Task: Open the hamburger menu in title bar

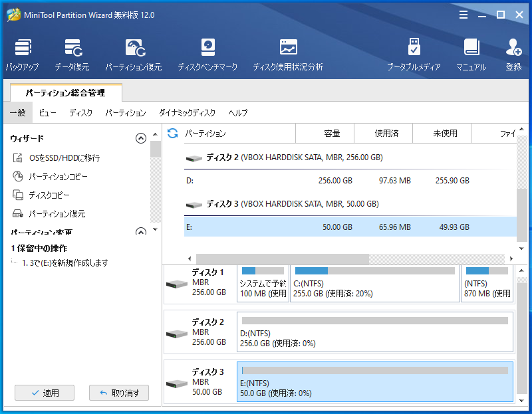Action: click(x=464, y=15)
